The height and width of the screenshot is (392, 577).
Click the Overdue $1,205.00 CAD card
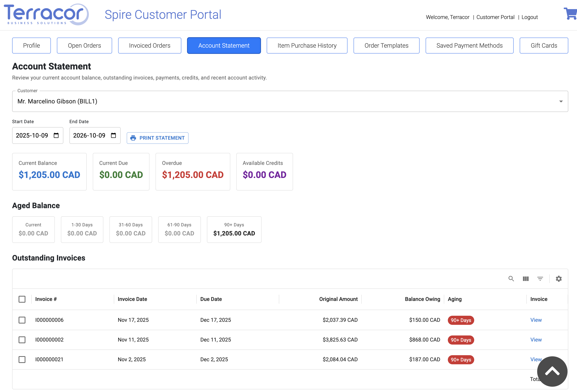[x=193, y=172]
